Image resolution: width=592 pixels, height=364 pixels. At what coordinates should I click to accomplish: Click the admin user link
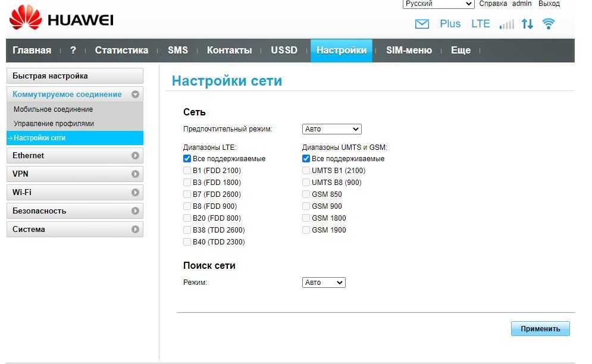pos(522,4)
